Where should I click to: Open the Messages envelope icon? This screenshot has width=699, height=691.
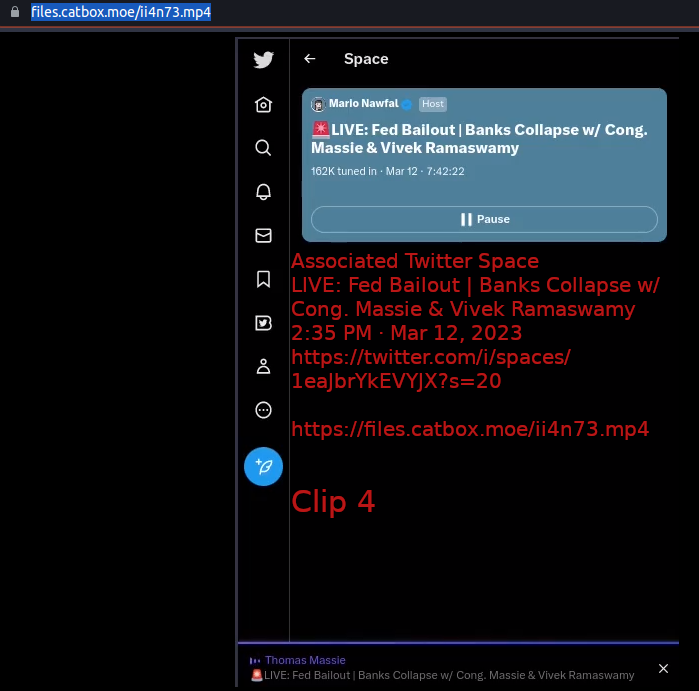click(x=263, y=235)
